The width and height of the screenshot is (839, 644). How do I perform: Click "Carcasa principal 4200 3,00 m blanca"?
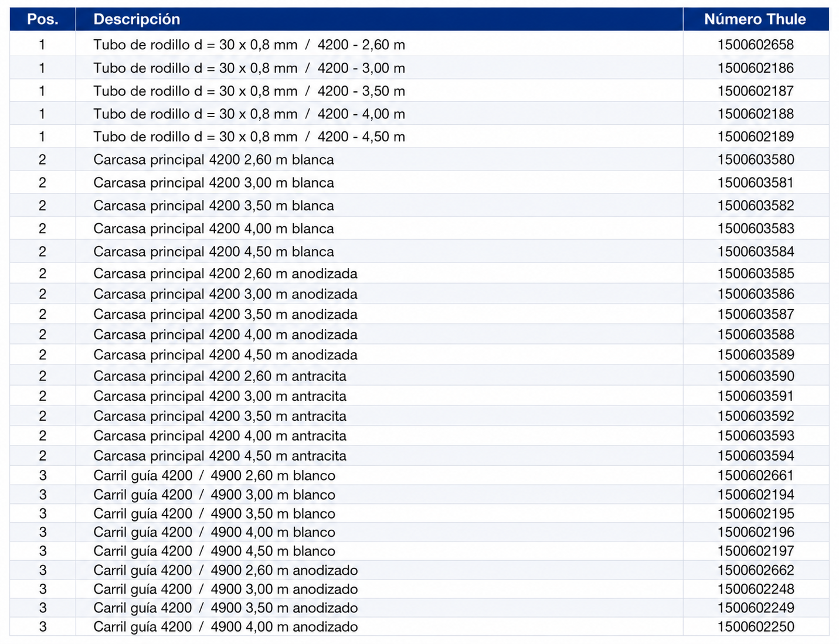214,183
